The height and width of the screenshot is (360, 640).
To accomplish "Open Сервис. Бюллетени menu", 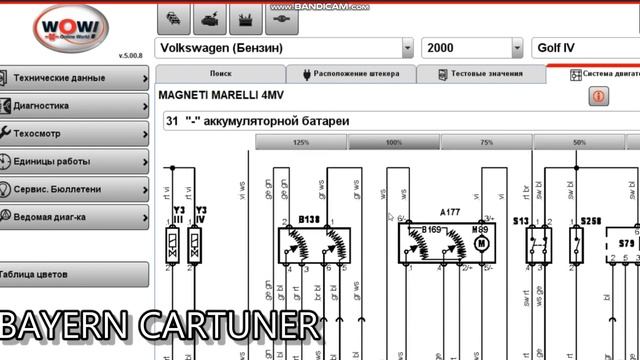I will [x=74, y=189].
